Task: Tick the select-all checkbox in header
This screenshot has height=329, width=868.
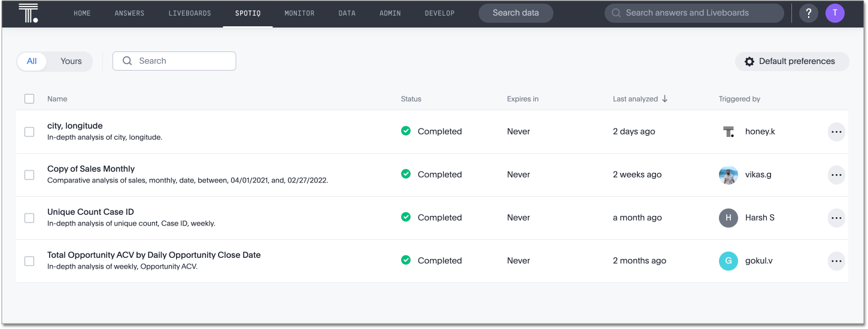Action: [x=29, y=99]
